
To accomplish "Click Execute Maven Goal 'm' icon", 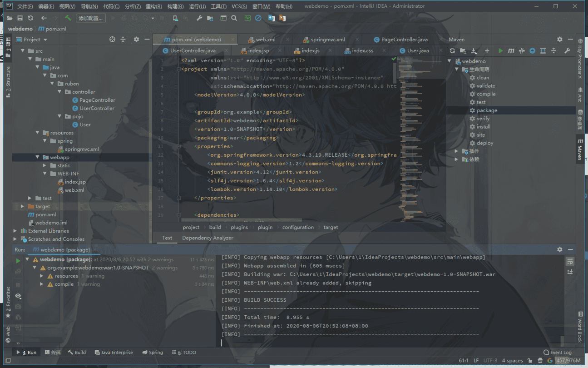I will click(x=511, y=51).
